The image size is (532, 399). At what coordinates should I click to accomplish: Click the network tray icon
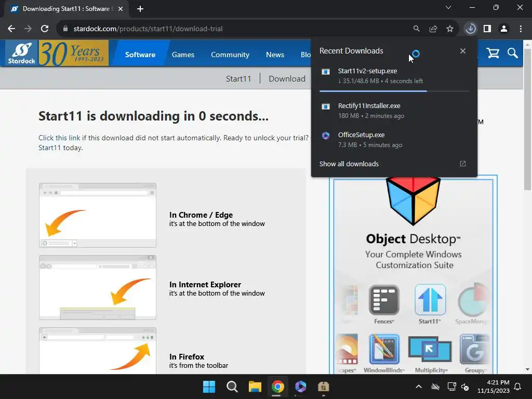click(451, 387)
